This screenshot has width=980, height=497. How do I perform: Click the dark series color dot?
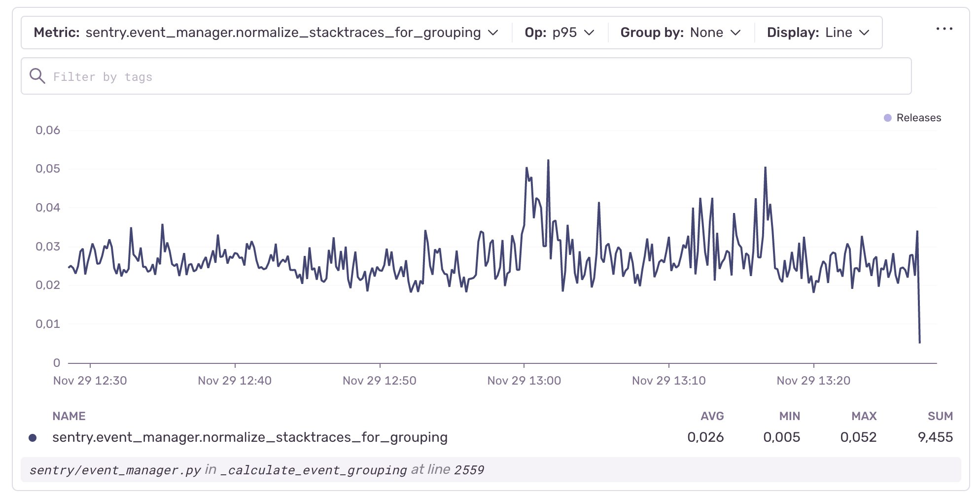[x=33, y=438]
